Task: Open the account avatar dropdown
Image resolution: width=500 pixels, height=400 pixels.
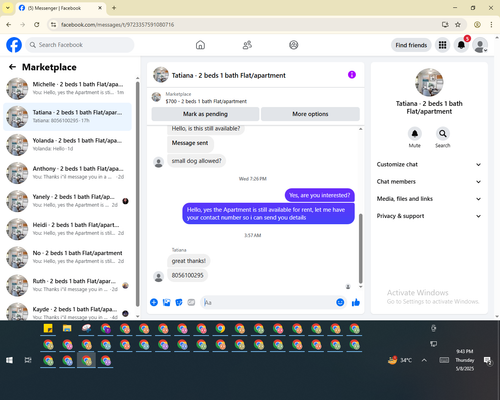Action: (480, 45)
